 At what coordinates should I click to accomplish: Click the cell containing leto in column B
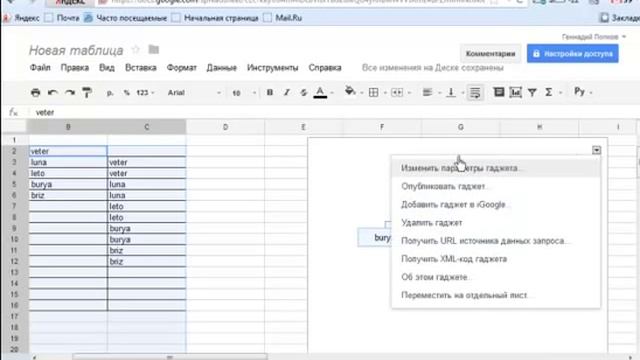pyautogui.click(x=68, y=173)
